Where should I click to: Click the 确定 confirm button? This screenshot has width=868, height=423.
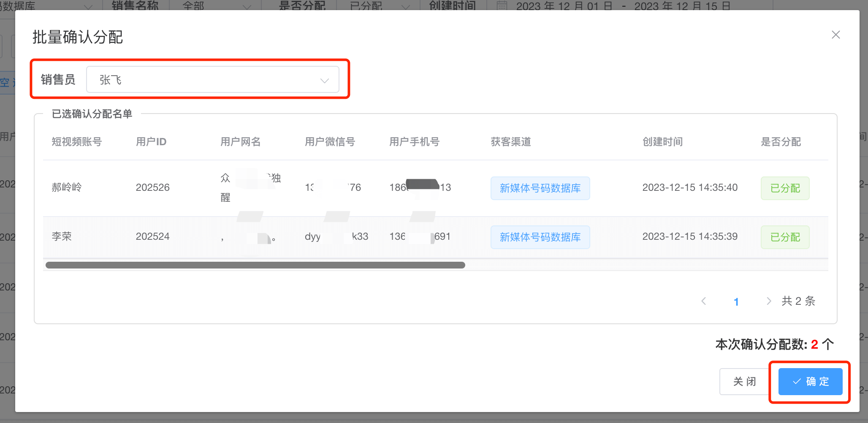point(810,382)
